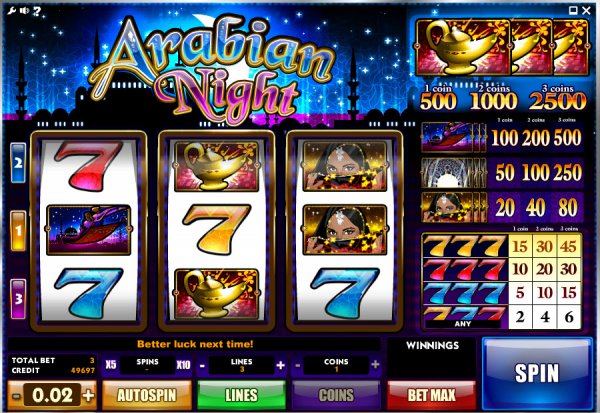The height and width of the screenshot is (413, 600).
Task: Open the wrench settings icon
Action: point(11,11)
